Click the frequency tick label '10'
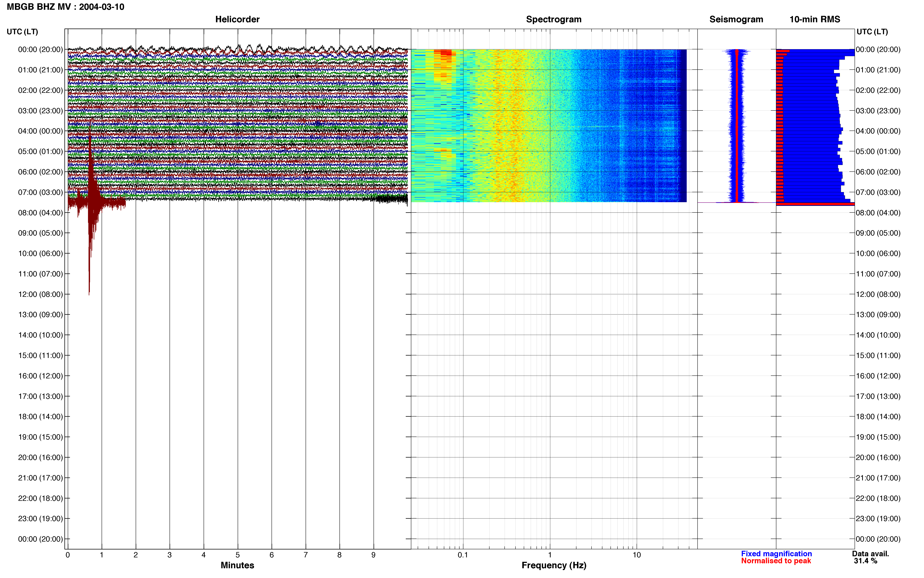Screen dimensions: 924x578 coord(637,555)
